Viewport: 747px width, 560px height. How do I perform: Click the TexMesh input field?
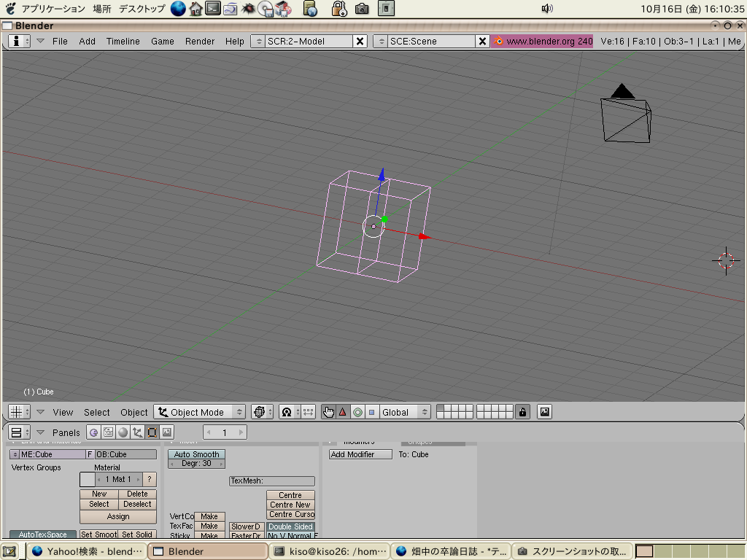(272, 481)
